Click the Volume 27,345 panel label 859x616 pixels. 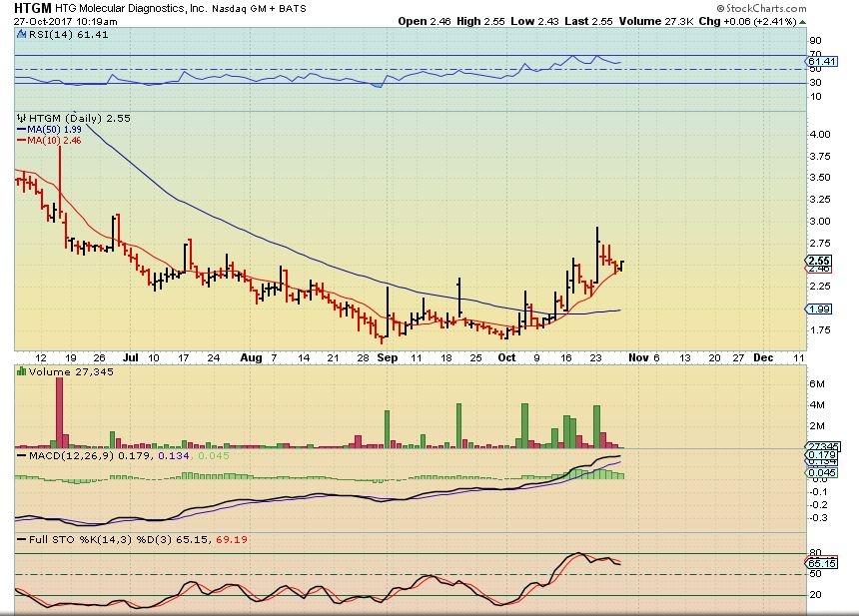[x=55, y=370]
